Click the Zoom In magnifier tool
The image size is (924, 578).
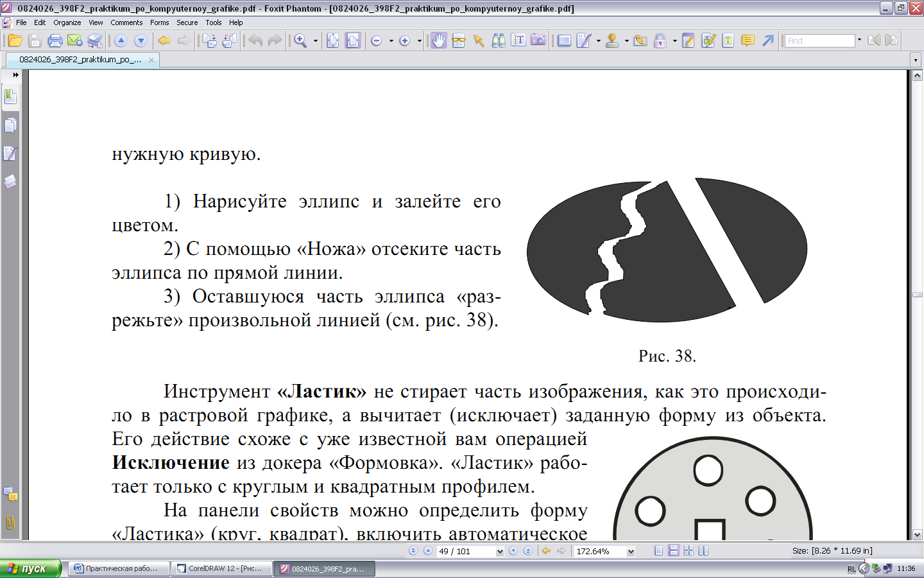coord(300,40)
